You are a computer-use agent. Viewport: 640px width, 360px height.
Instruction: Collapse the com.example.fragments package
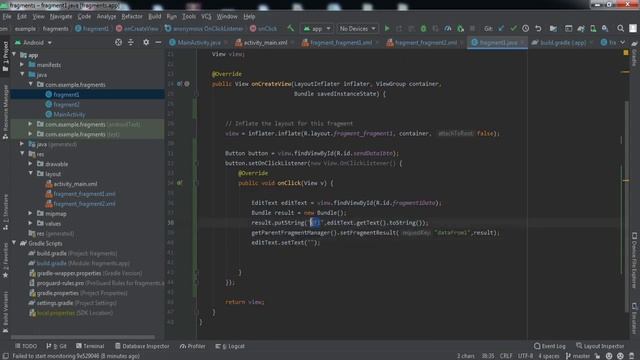(31, 84)
